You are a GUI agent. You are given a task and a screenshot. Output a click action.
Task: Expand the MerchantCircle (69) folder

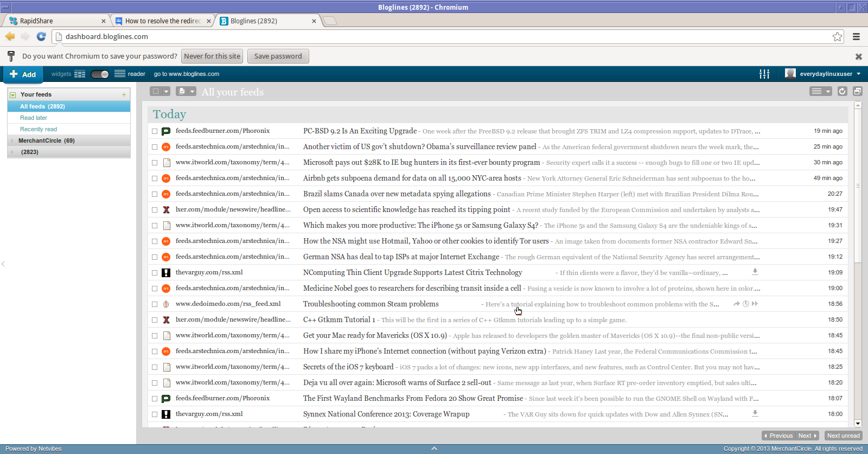pyautogui.click(x=12, y=140)
